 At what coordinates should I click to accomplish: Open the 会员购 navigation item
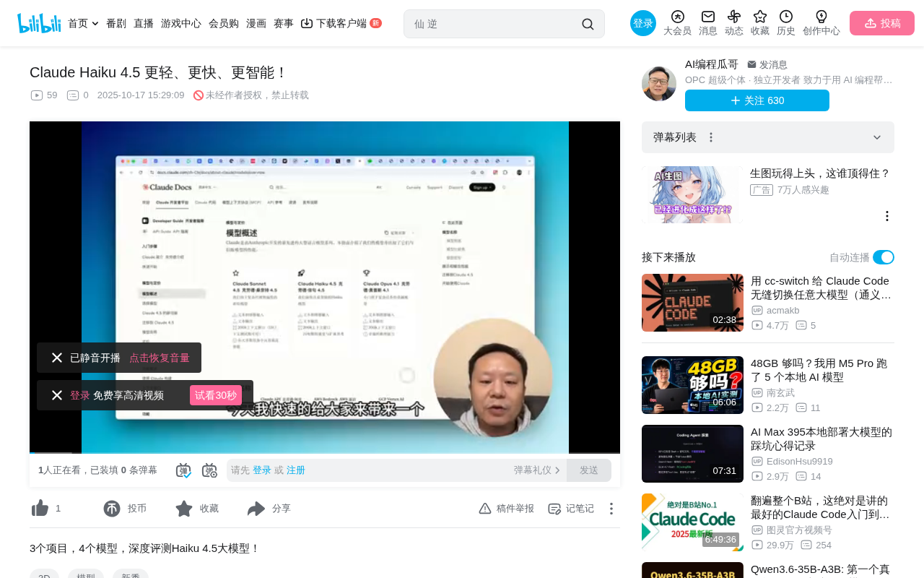[x=224, y=23]
